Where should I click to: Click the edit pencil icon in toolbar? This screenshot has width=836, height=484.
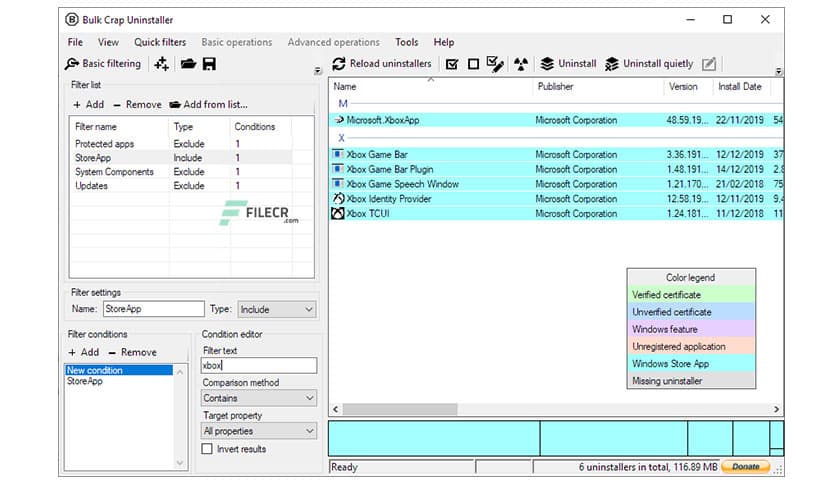tap(709, 64)
